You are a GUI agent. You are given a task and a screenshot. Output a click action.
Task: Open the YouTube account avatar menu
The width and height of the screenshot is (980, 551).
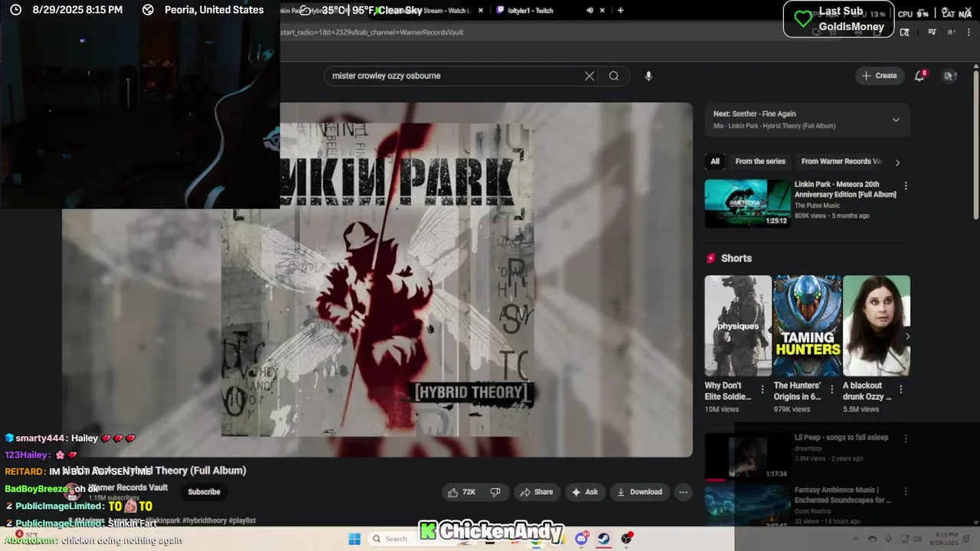949,76
